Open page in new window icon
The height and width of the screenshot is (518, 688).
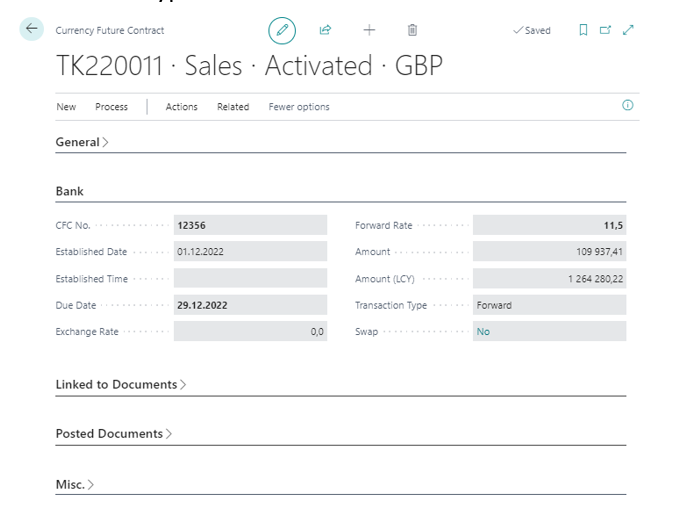click(x=605, y=31)
